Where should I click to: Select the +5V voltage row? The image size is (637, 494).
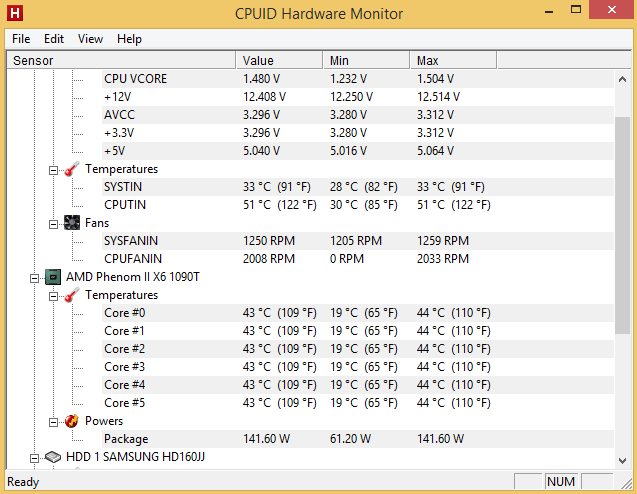358,151
